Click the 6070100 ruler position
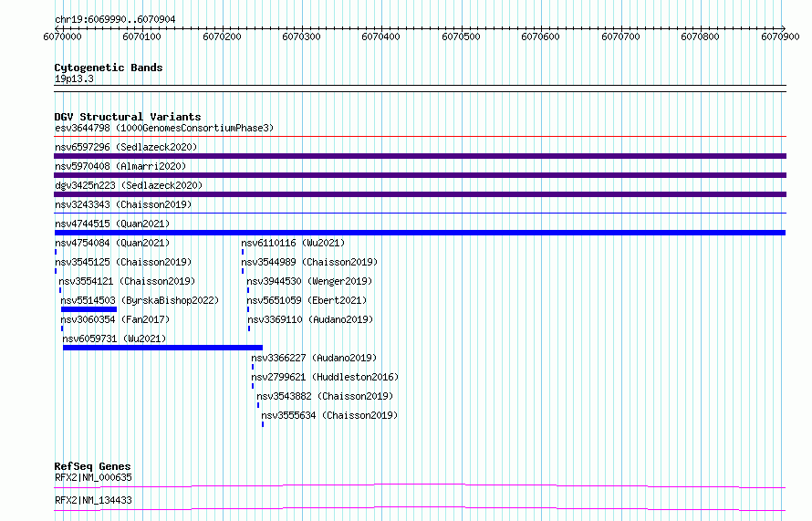The width and height of the screenshot is (812, 521). [142, 36]
